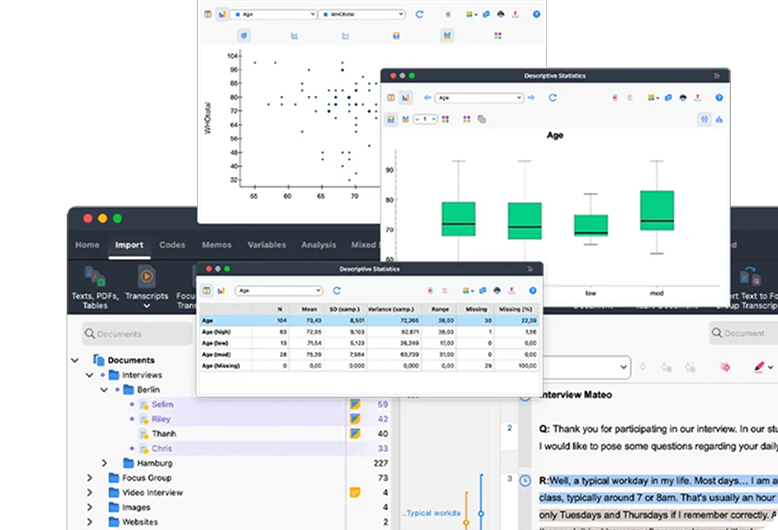Open help in boxplot window
The height and width of the screenshot is (530, 778).
(719, 98)
